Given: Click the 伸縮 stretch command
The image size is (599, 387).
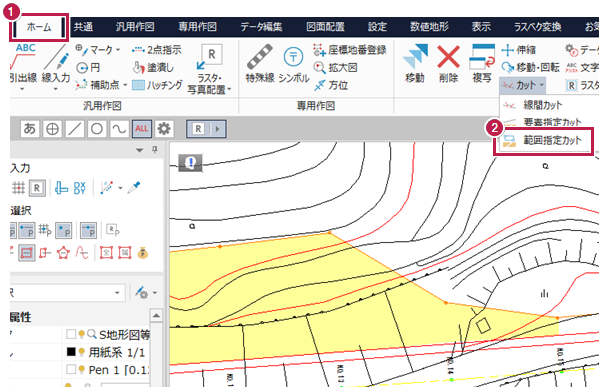Looking at the screenshot, I should tap(519, 50).
